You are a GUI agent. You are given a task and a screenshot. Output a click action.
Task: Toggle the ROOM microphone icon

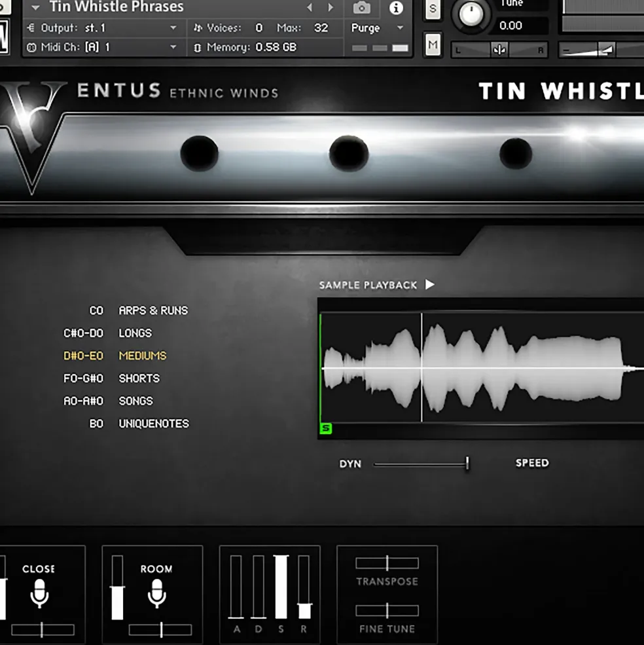pos(156,593)
